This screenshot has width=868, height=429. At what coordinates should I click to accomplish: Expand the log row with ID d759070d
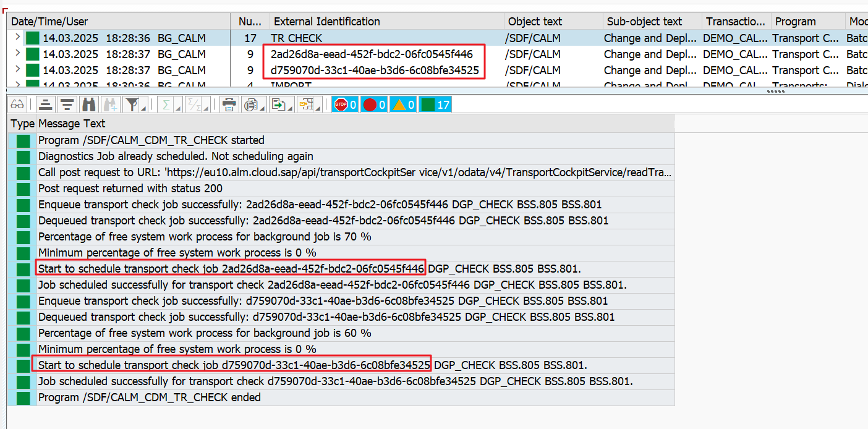click(17, 70)
